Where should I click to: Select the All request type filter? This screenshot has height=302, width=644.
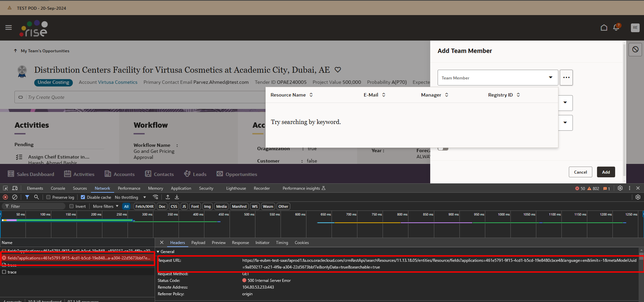click(x=126, y=206)
